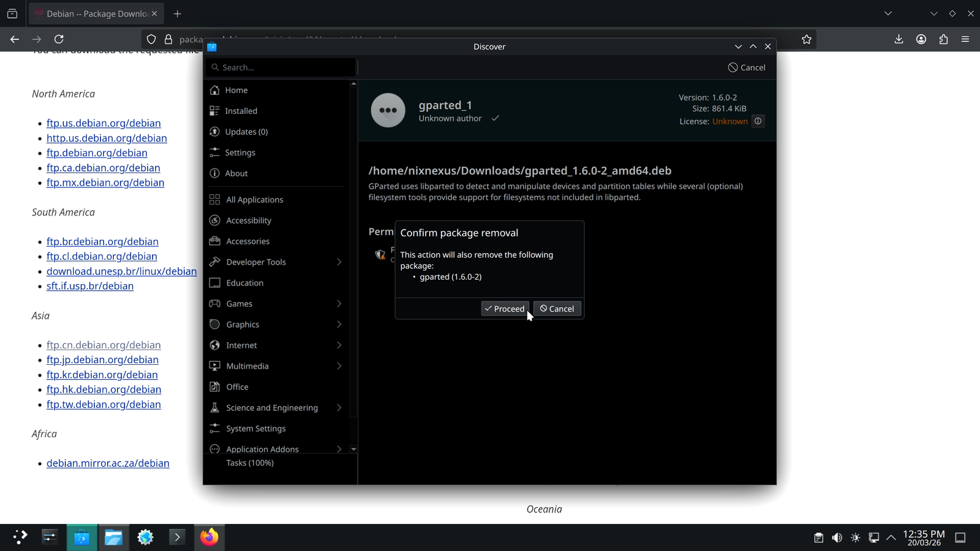980x551 pixels.
Task: Click Proceed in package removal dialog
Action: click(x=505, y=309)
